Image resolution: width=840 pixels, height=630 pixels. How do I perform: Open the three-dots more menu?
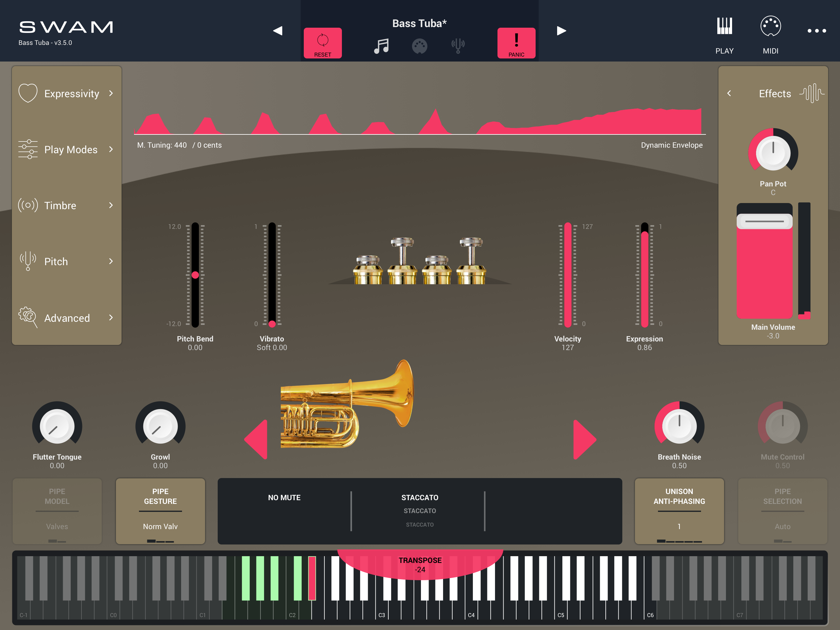[816, 31]
